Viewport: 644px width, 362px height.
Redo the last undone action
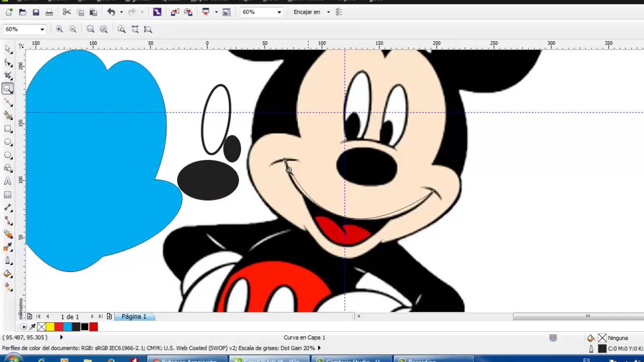tap(132, 12)
